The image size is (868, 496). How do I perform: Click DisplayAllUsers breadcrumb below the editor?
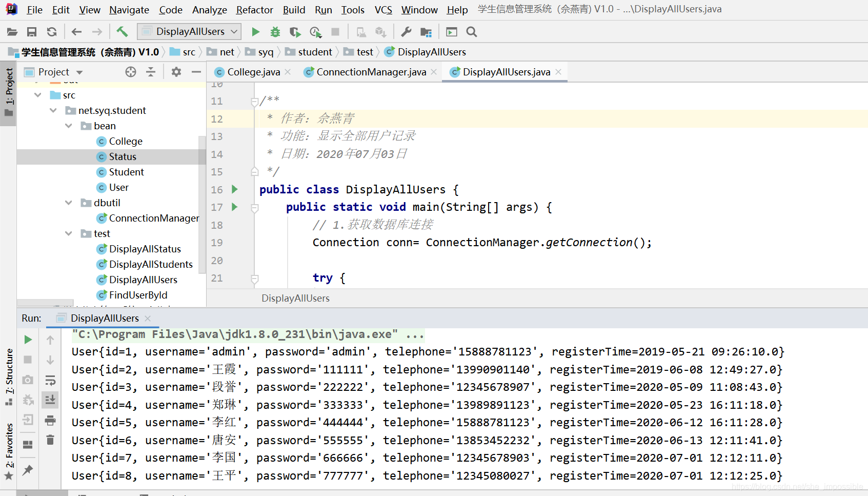pos(295,298)
